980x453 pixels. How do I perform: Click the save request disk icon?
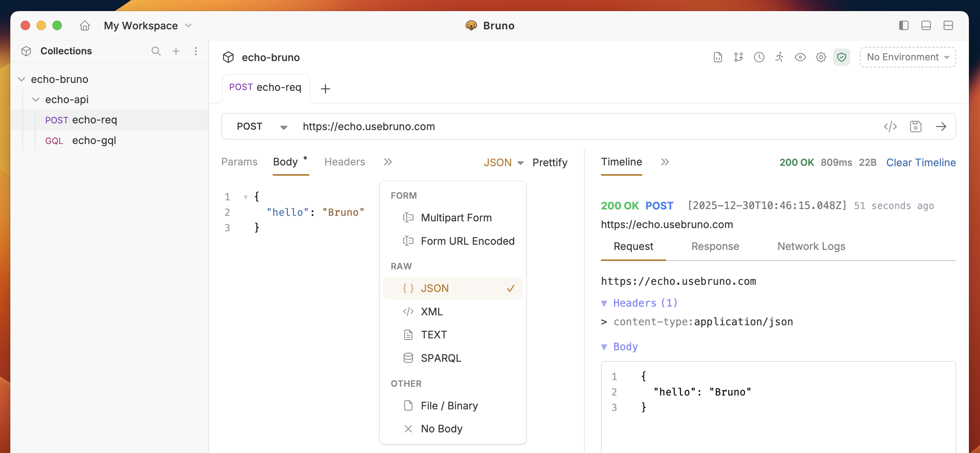pyautogui.click(x=916, y=127)
